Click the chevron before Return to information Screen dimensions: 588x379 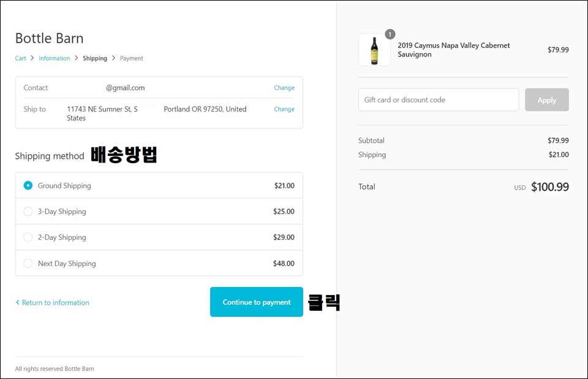[18, 302]
